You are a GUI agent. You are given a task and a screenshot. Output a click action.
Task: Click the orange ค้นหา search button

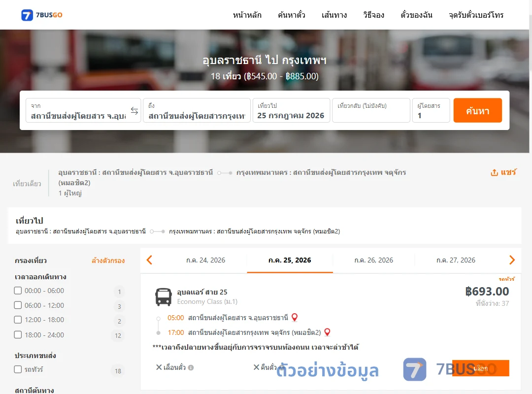pyautogui.click(x=477, y=110)
